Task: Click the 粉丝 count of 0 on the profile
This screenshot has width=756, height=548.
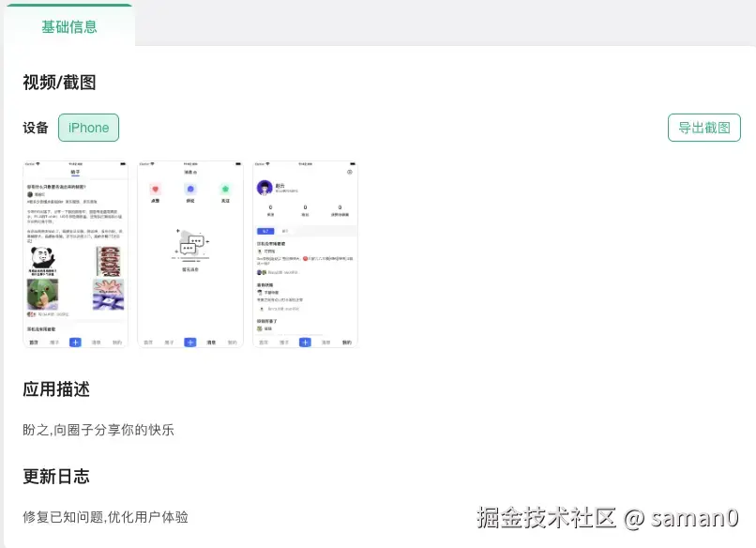Action: tap(303, 207)
